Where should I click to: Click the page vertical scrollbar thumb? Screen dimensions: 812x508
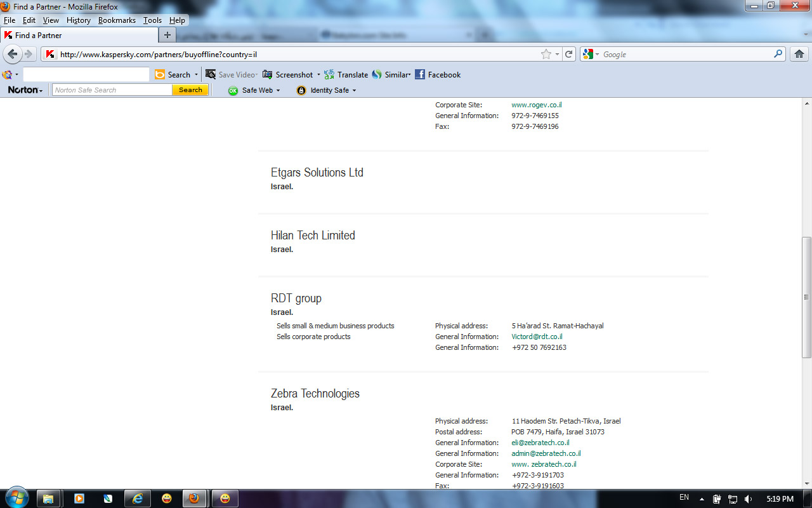point(806,297)
